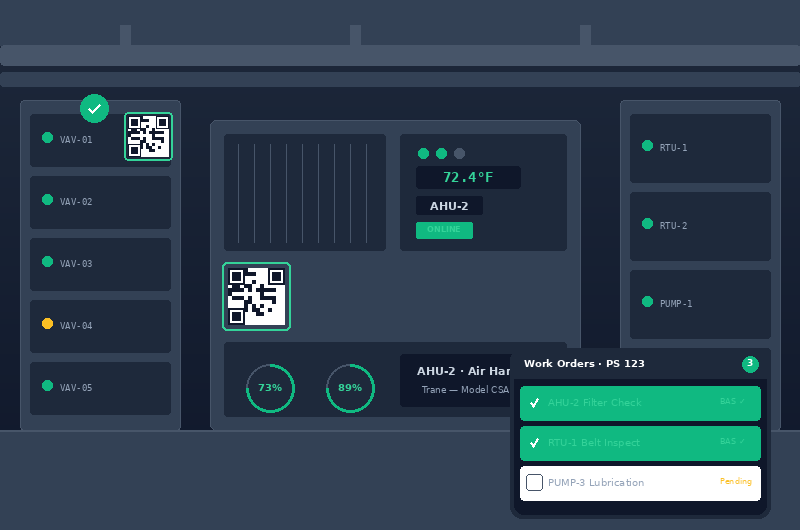Screen dimensions: 800x530
Task: Click the QR code on the AHU-2 unit
Action: click(x=256, y=296)
